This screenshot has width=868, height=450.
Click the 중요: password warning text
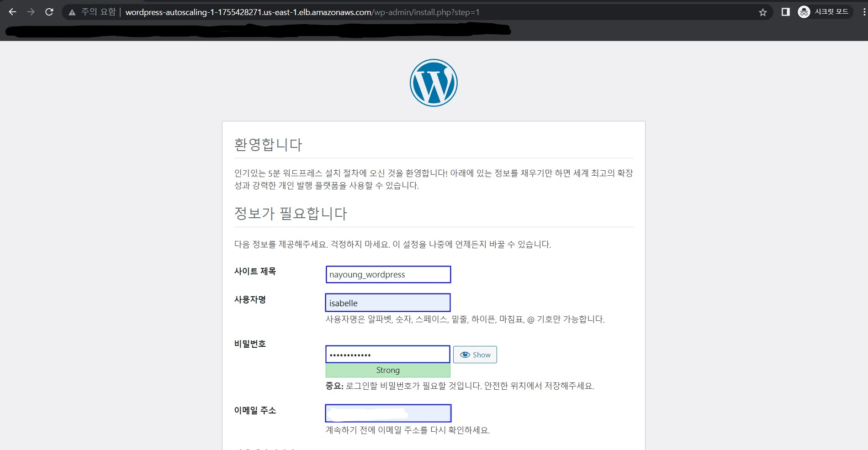point(460,386)
